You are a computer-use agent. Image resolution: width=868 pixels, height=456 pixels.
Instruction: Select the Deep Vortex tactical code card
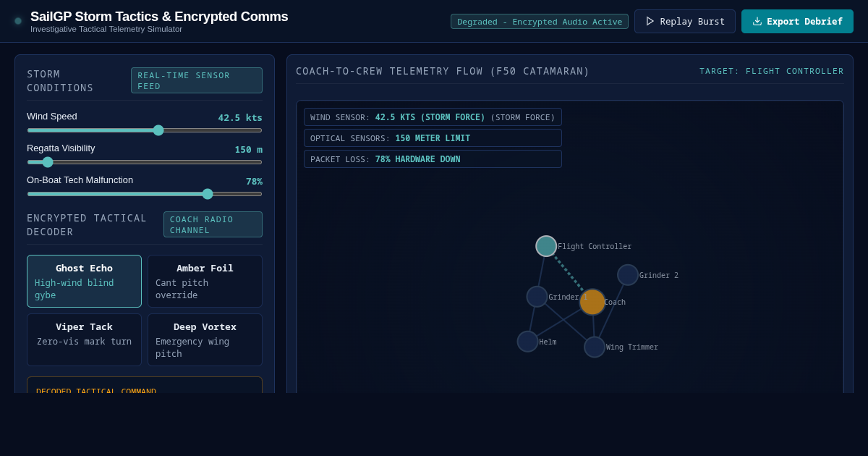[x=205, y=339]
